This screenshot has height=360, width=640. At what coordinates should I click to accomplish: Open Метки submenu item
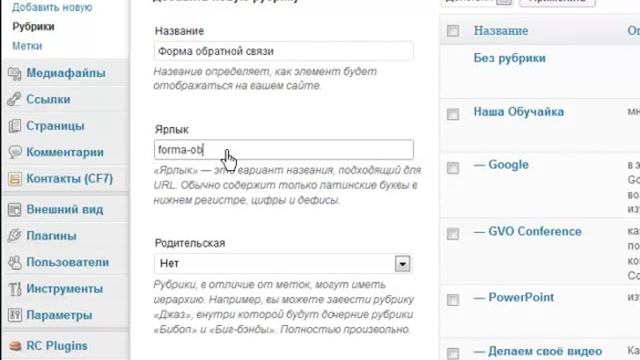[27, 46]
